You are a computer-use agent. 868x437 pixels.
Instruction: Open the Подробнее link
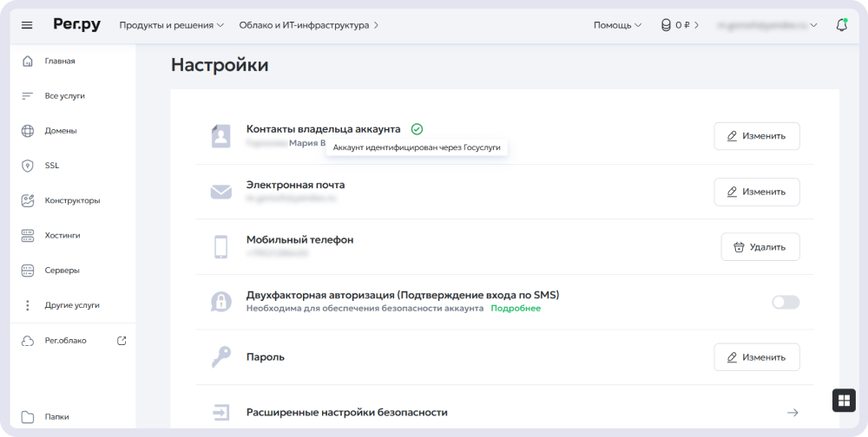coord(516,308)
